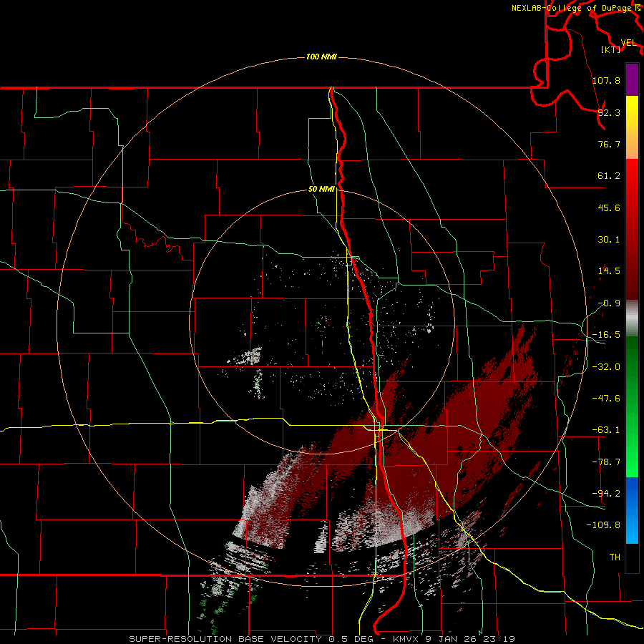Click the 92.3 legend value
Screen dimensions: 644x644
609,112
